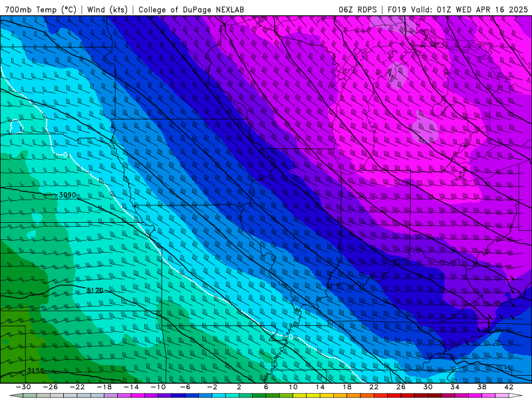
Task: Click 'Valid: 01Z WED APR 16 2025' text
Action: point(469,9)
